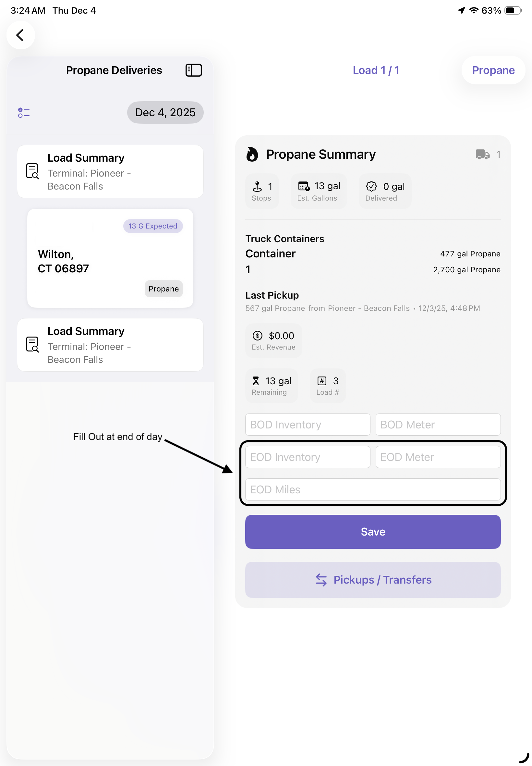Switch load via Load 1 / 1
This screenshot has width=532, height=766.
click(376, 70)
